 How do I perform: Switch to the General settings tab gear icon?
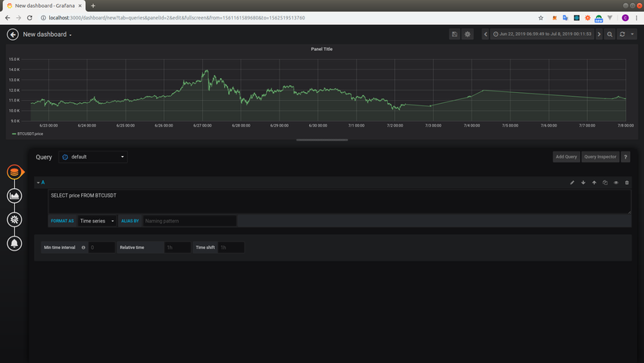(x=14, y=219)
